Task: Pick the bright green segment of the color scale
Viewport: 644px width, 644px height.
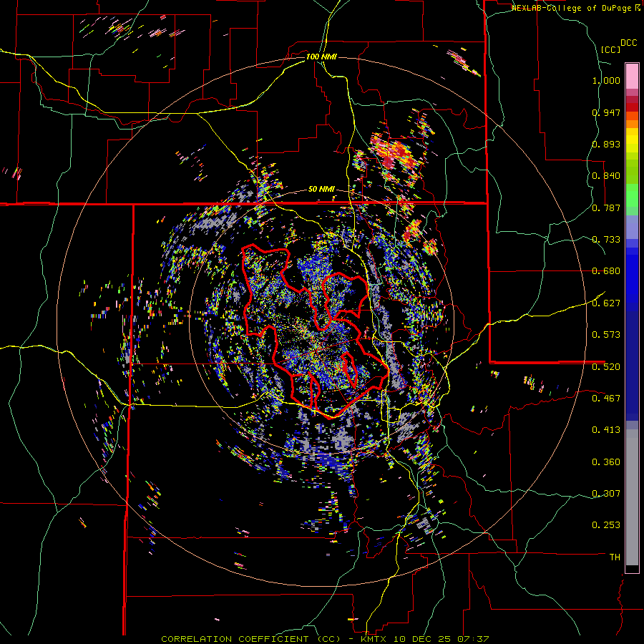Action: (x=632, y=195)
